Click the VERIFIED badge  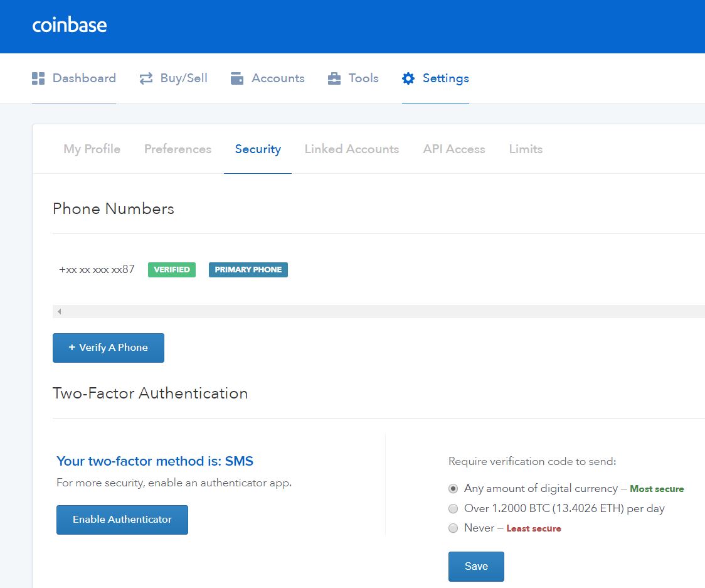coord(172,269)
